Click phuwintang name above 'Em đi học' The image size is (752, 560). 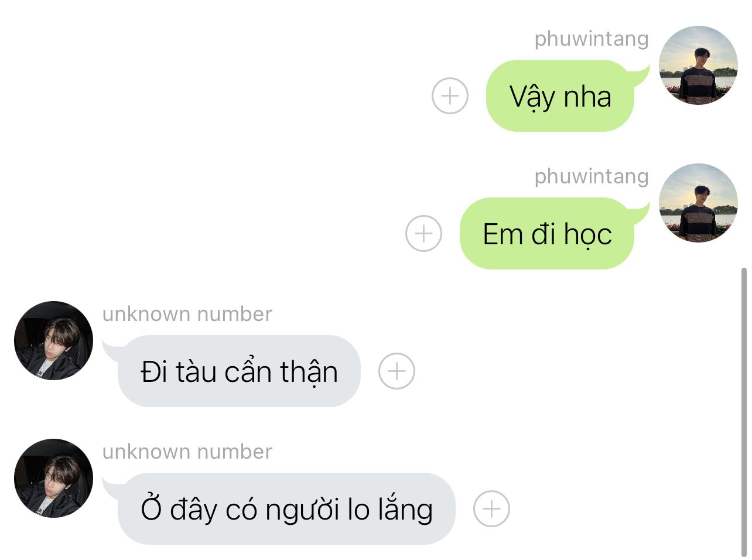tap(592, 176)
